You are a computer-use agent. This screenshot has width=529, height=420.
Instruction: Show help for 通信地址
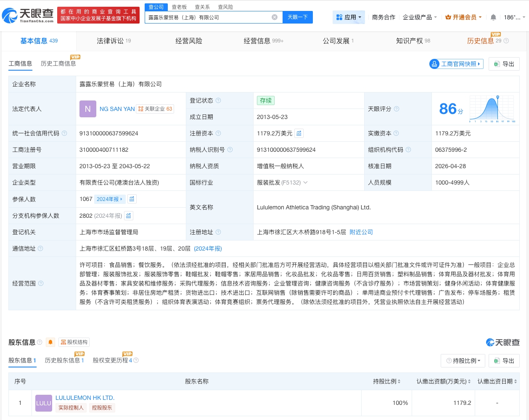[x=40, y=248]
